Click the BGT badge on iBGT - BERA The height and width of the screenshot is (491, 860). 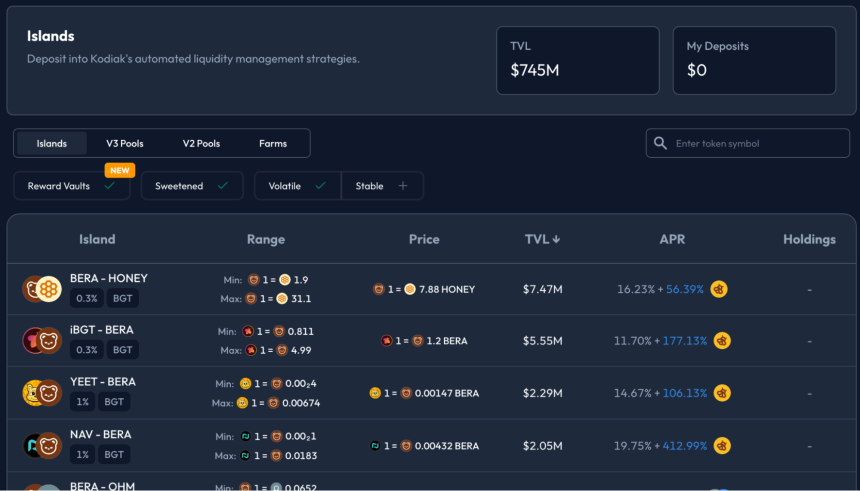click(122, 350)
